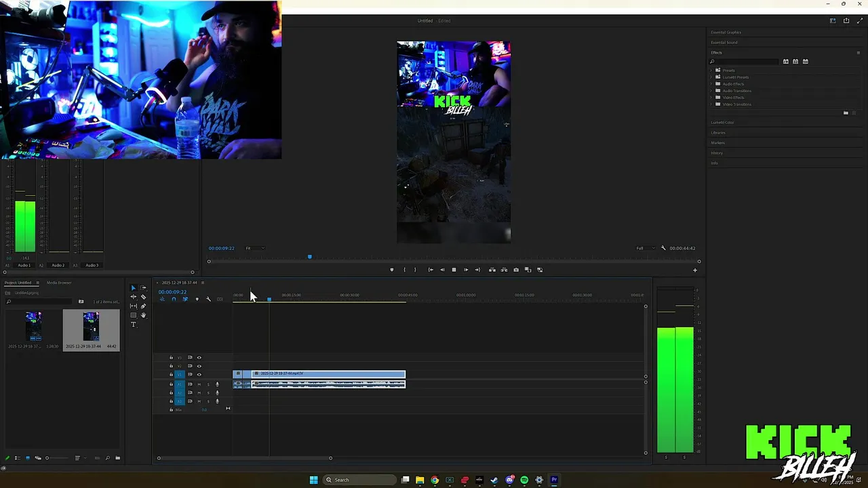Select the Slip tool
868x488 pixels.
coord(134,306)
